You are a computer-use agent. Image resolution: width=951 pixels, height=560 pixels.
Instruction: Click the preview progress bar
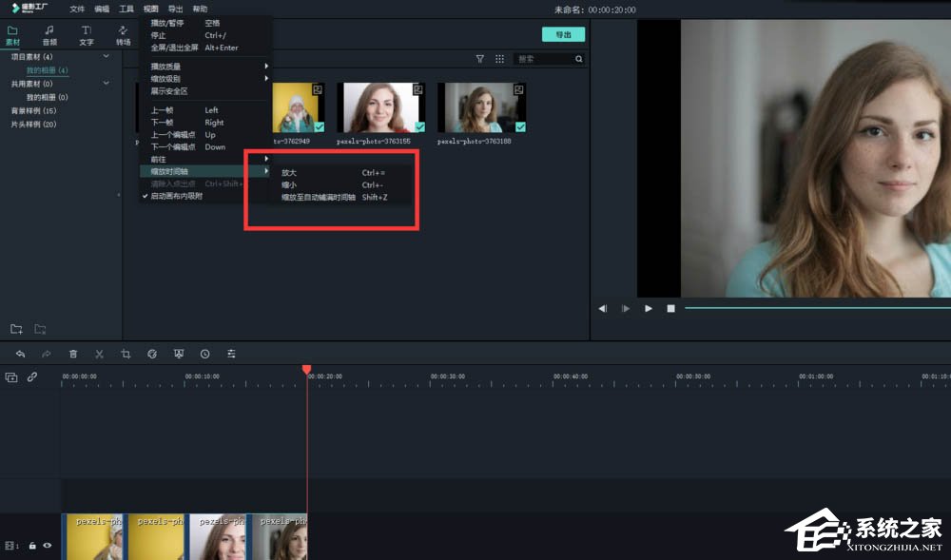point(818,308)
